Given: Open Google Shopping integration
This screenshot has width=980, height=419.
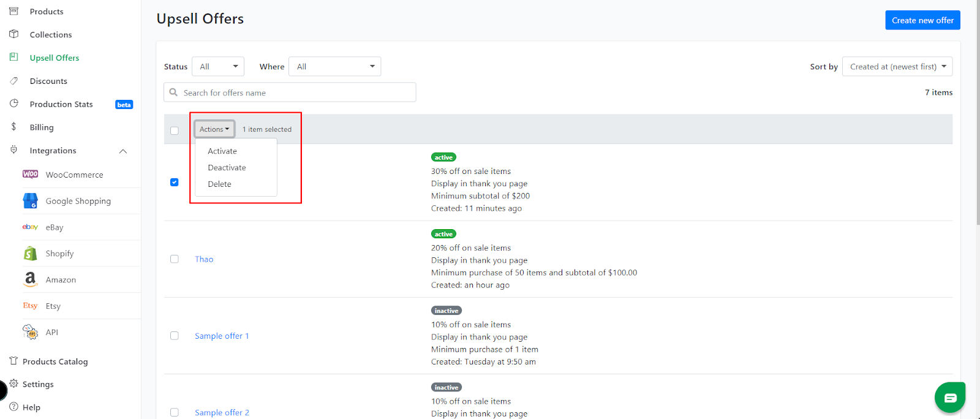Looking at the screenshot, I should point(78,201).
